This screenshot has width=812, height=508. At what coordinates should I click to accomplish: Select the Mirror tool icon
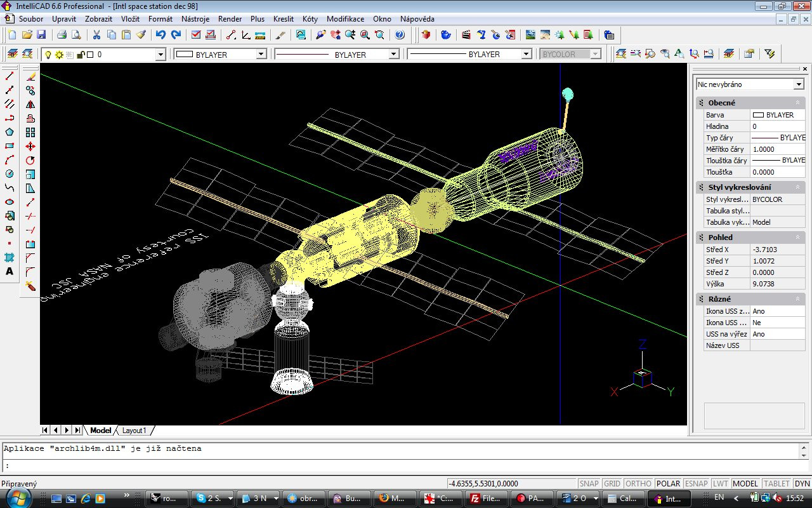click(30, 104)
